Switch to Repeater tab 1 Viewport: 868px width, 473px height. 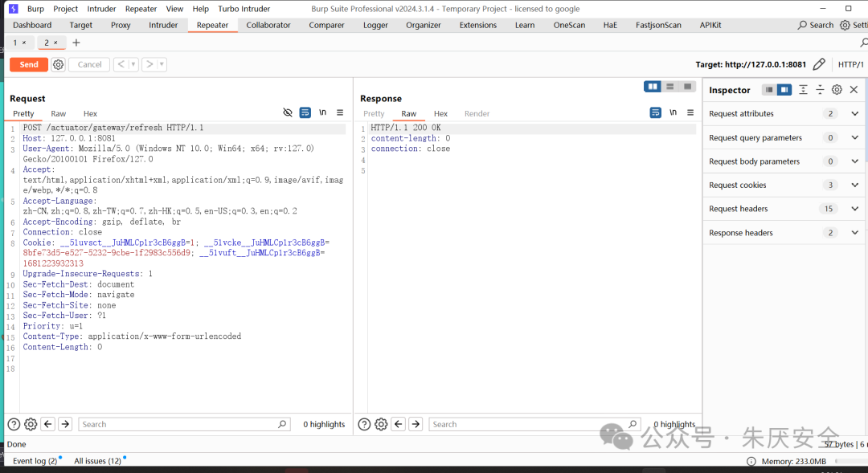point(15,43)
